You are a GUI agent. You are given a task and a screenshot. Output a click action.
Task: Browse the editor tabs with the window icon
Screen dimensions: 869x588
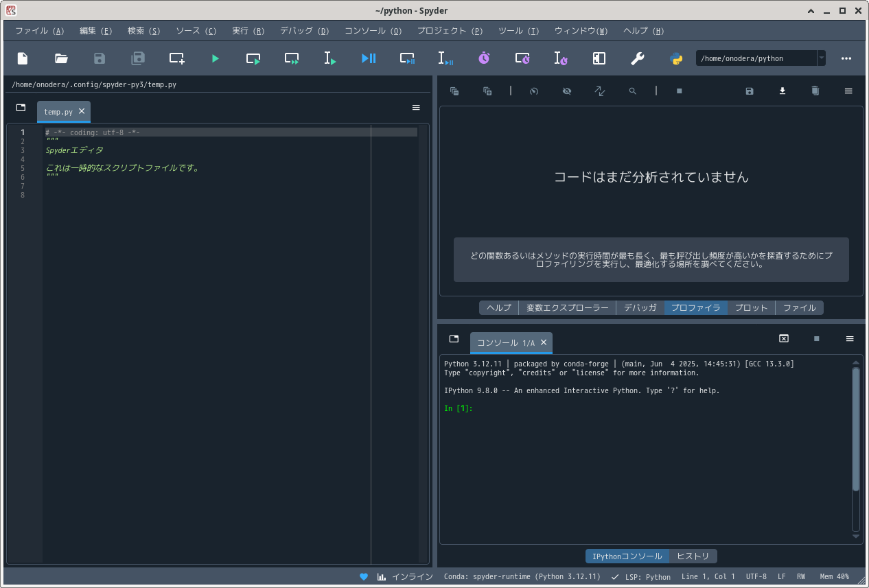(21, 108)
